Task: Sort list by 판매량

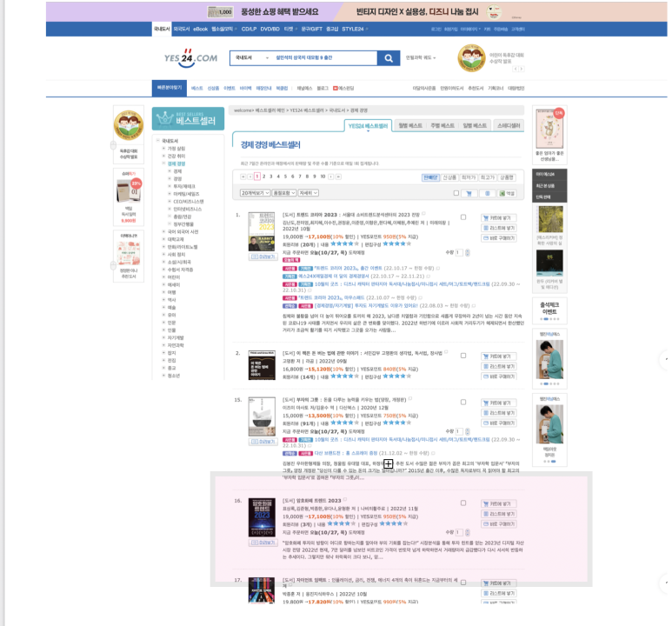Action: point(430,177)
